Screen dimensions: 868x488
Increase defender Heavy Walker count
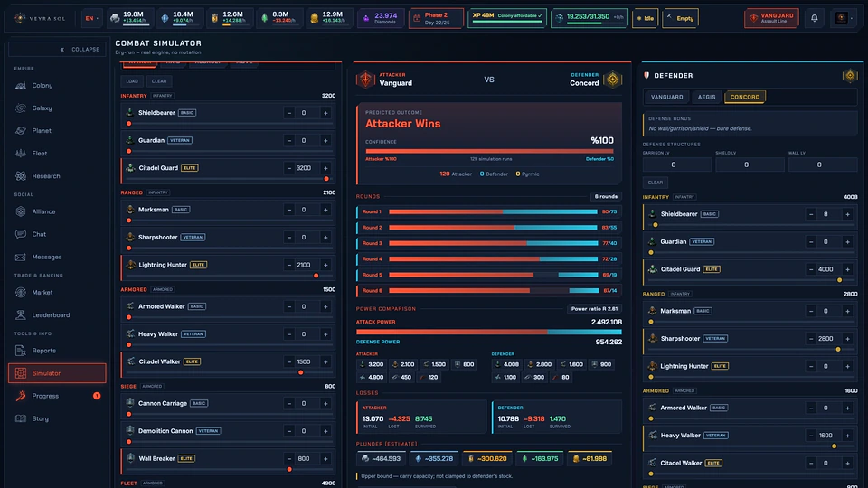(847, 436)
